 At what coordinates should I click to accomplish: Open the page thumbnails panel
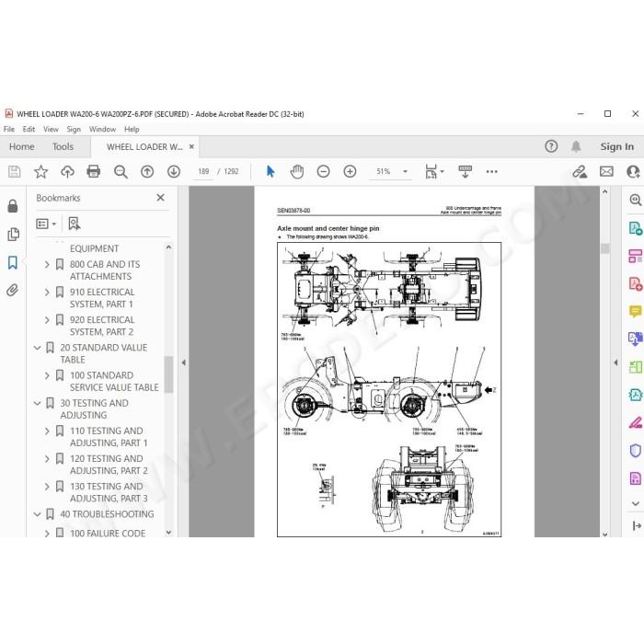(x=13, y=235)
